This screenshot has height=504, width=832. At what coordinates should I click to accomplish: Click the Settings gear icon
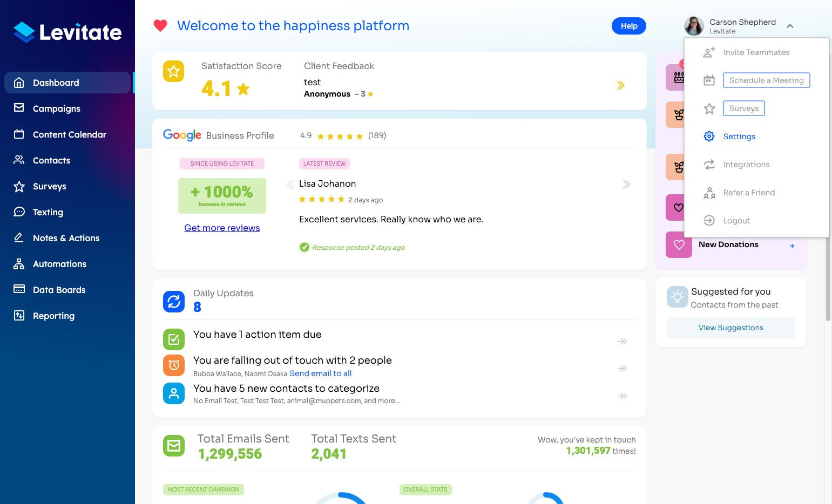pos(709,137)
